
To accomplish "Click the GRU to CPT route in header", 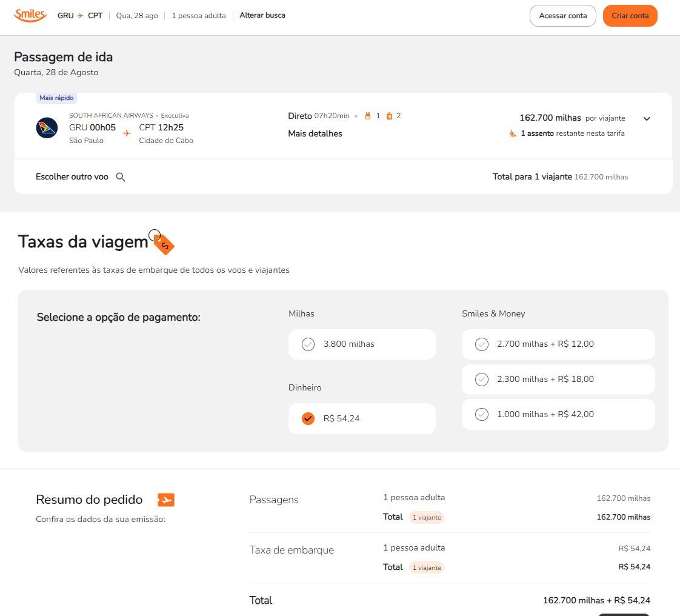I will tap(80, 16).
